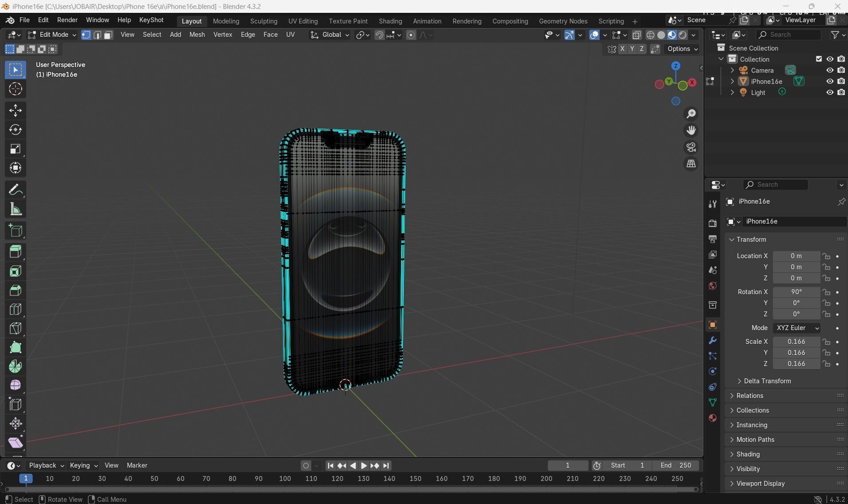Image resolution: width=848 pixels, height=504 pixels.
Task: Open the Options dropdown
Action: pyautogui.click(x=682, y=49)
